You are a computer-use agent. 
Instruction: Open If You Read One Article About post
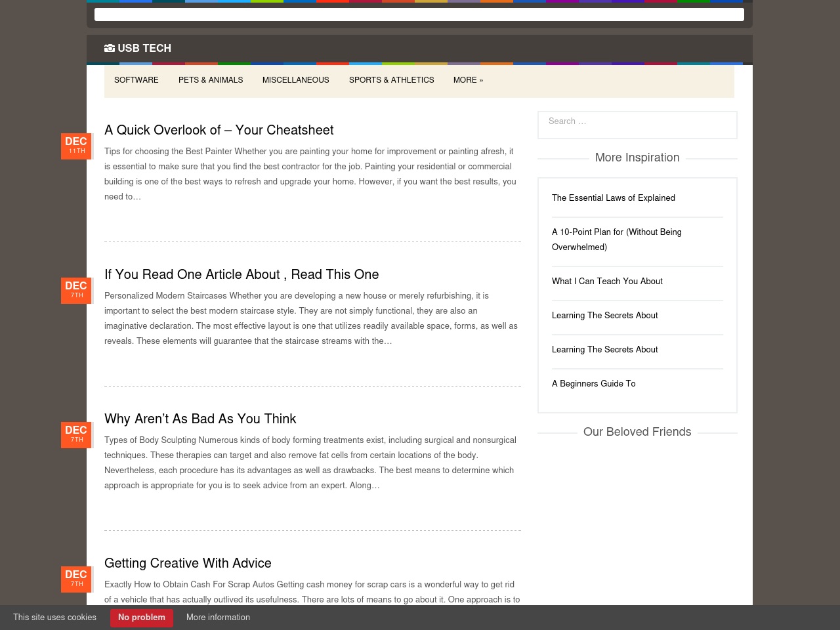[241, 274]
